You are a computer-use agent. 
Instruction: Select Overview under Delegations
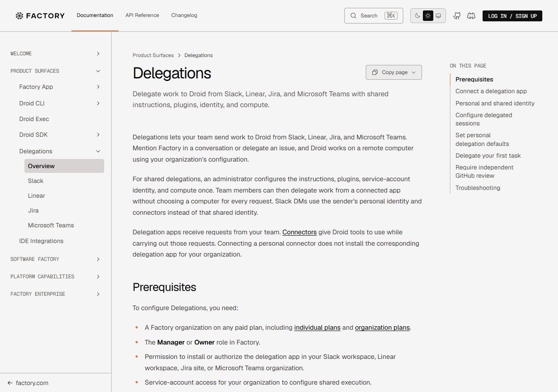[x=64, y=166]
